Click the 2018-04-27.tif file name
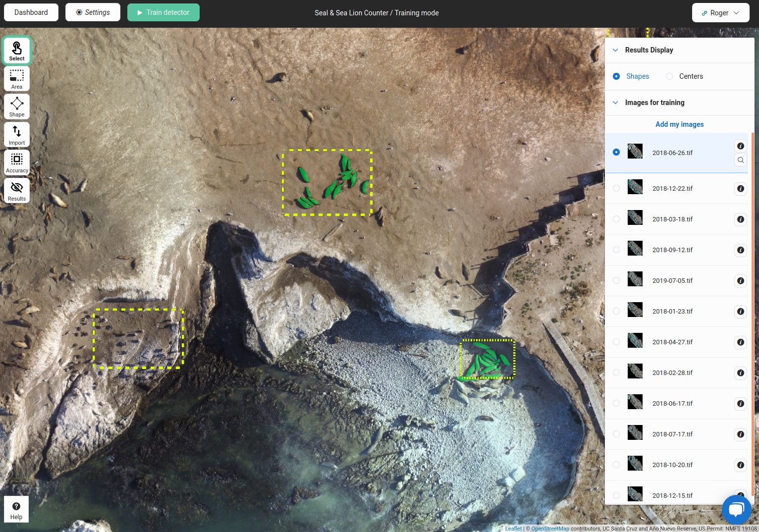This screenshot has height=532, width=759. tap(672, 342)
